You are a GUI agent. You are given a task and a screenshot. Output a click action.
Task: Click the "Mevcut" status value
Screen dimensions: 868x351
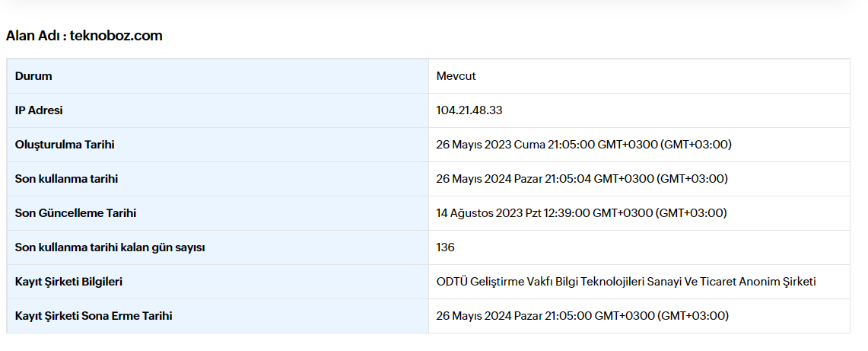pyautogui.click(x=456, y=76)
